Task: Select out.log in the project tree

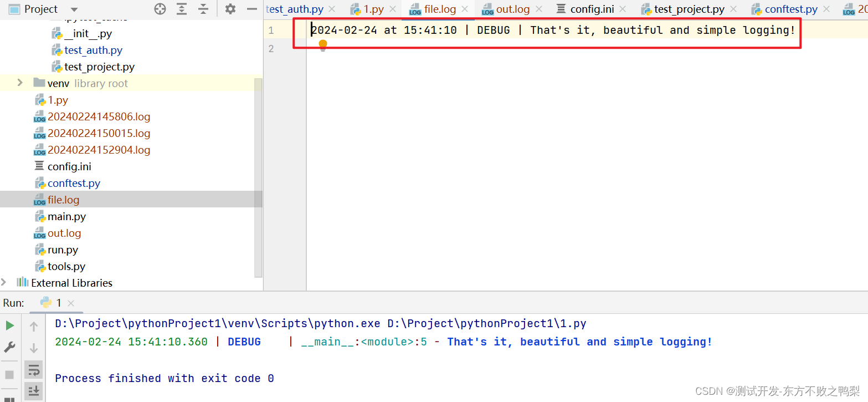Action: 58,233
